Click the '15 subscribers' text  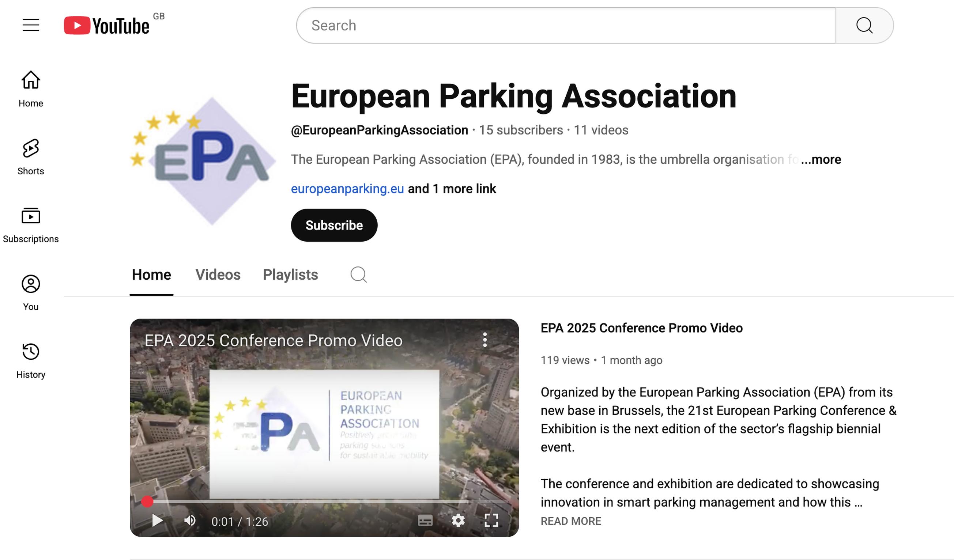521,130
